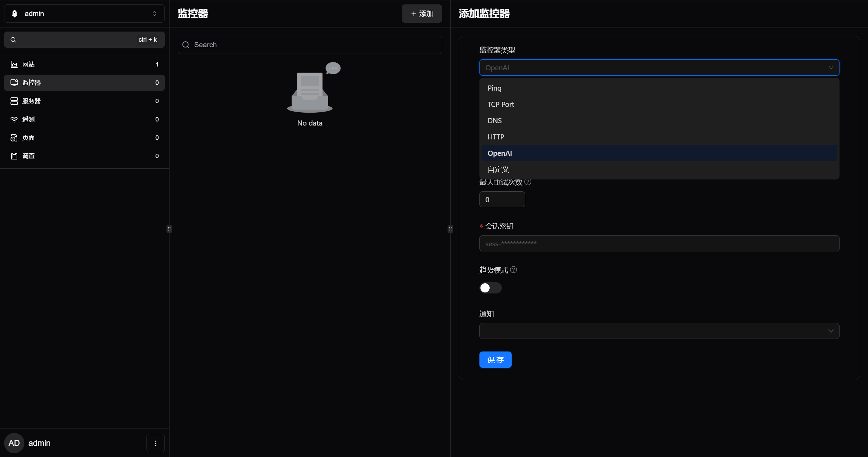Image resolution: width=868 pixels, height=457 pixels.
Task: Open the three-dot menu beside admin user
Action: (x=156, y=443)
